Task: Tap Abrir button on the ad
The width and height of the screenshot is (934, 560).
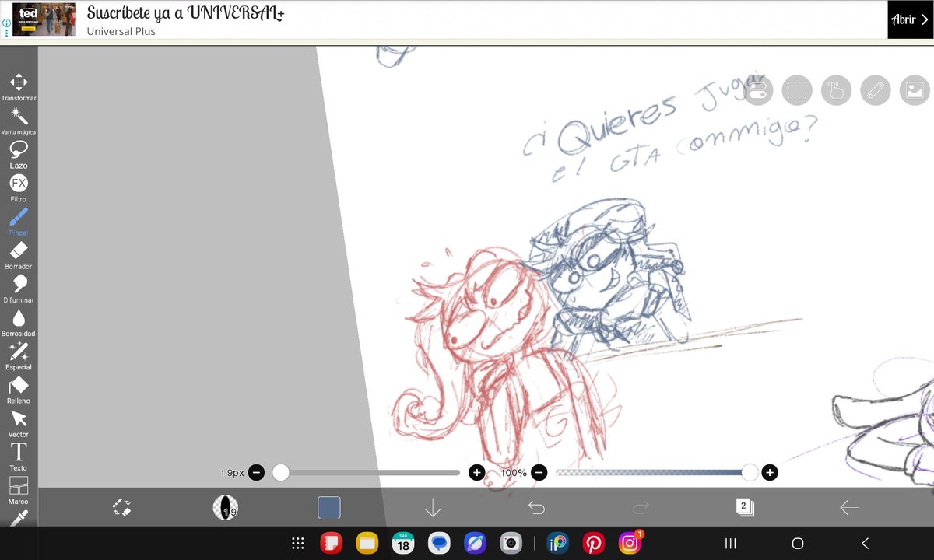Action: pos(909,20)
